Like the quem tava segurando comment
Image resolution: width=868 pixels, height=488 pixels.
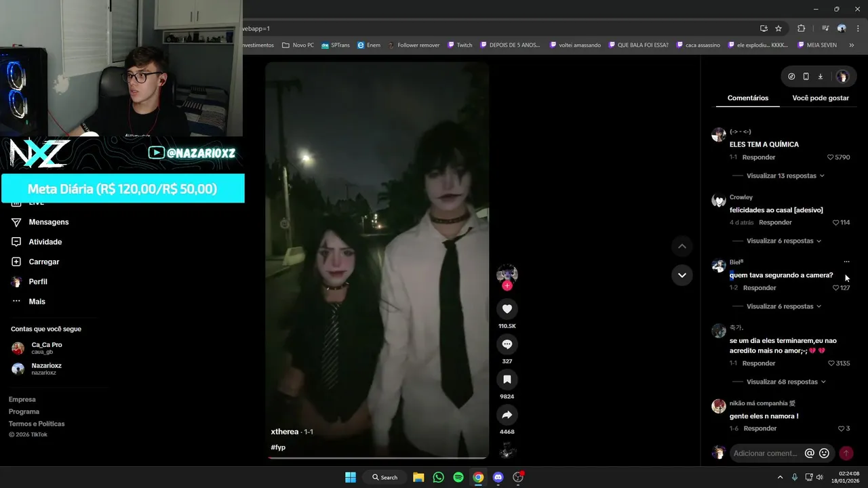836,288
